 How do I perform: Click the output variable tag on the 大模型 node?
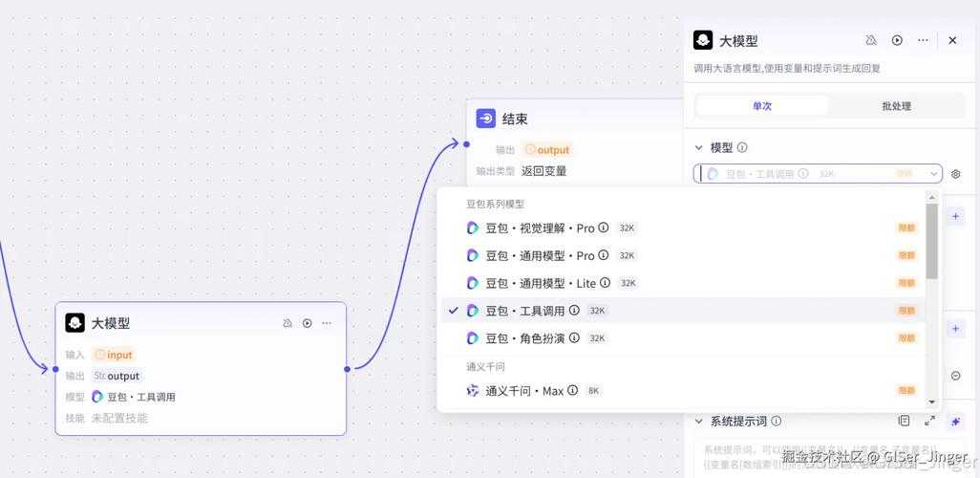(117, 376)
